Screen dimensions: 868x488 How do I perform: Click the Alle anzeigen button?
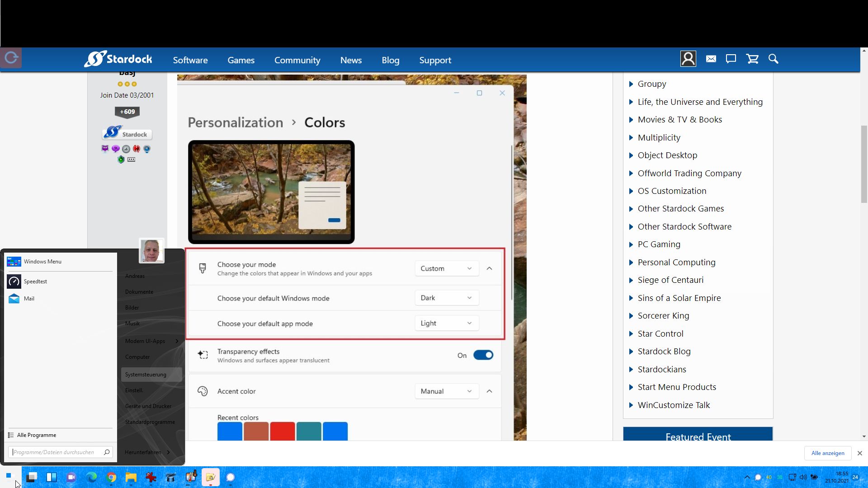828,453
